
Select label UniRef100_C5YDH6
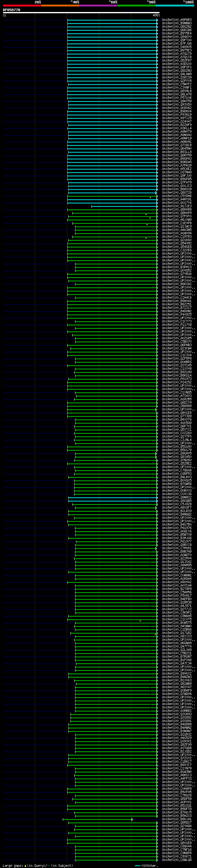tap(176, 196)
